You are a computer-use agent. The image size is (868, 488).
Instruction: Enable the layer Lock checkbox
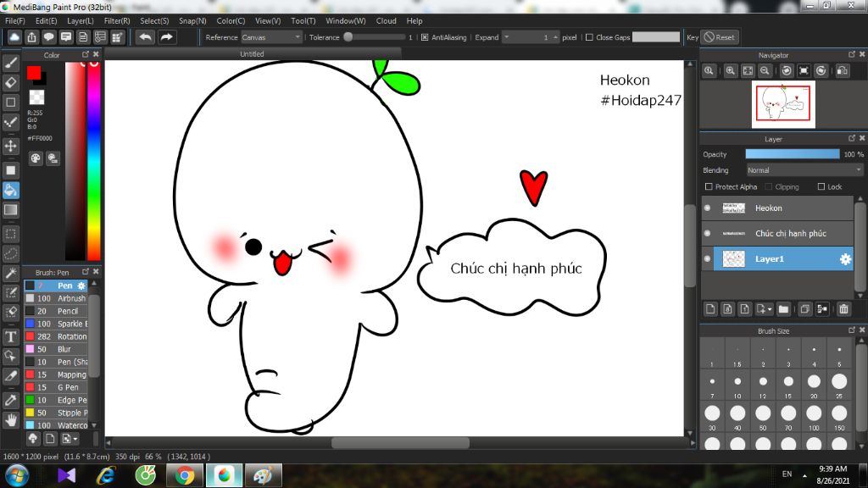pos(821,187)
